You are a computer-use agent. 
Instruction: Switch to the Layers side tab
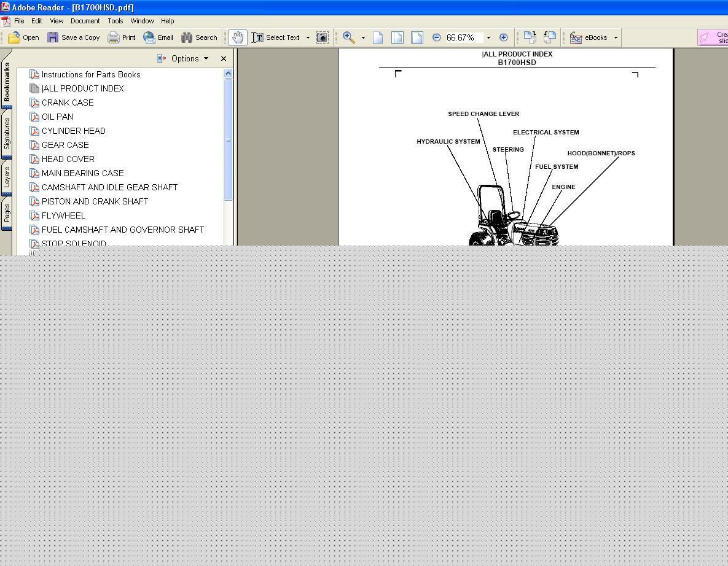pos(7,177)
